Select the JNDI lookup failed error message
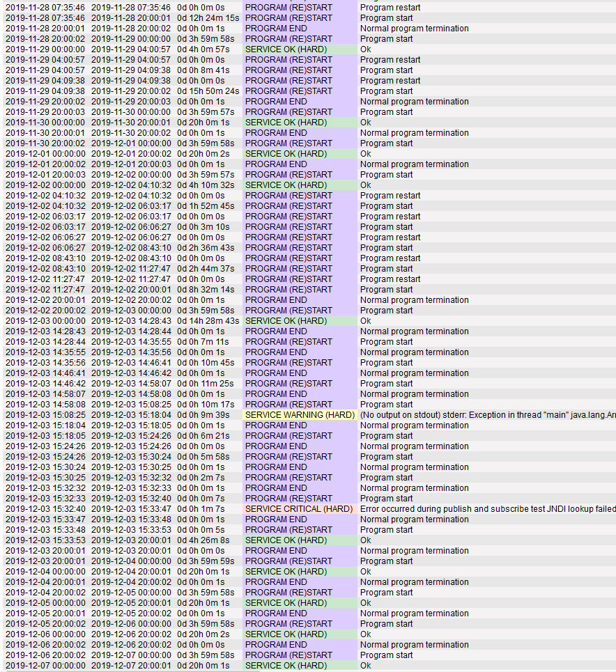 [487, 509]
